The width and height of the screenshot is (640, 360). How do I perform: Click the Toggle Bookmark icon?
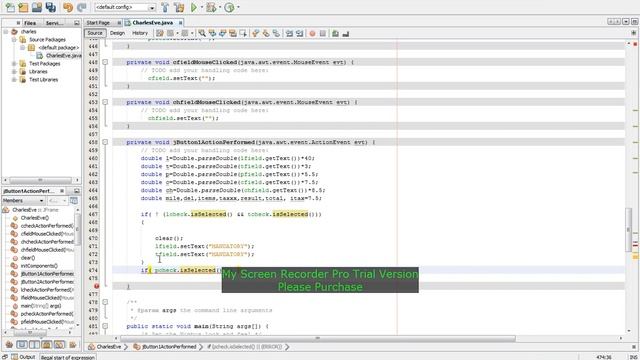[276, 33]
